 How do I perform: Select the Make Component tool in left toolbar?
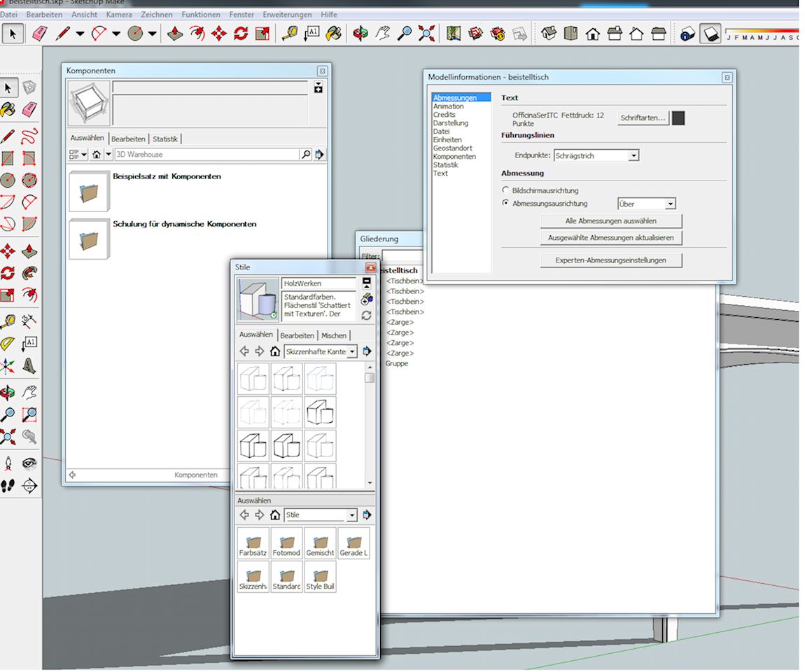(x=29, y=87)
